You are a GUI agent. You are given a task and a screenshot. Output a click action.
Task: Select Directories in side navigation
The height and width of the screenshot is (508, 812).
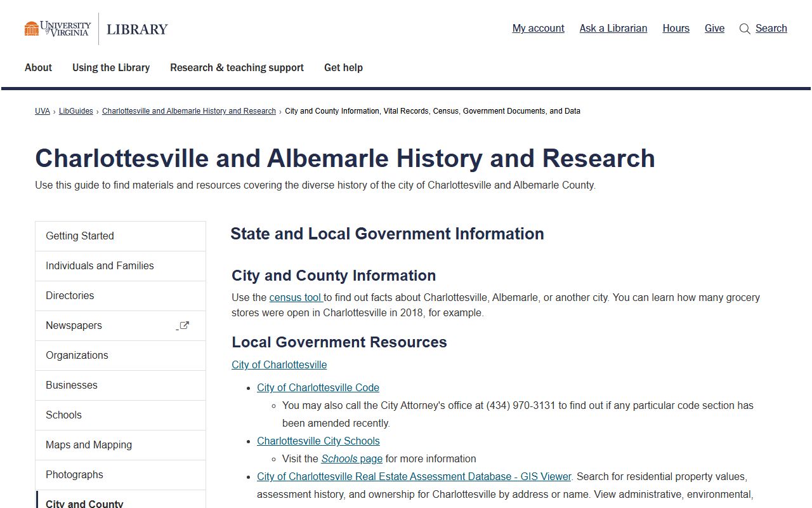pos(121,296)
